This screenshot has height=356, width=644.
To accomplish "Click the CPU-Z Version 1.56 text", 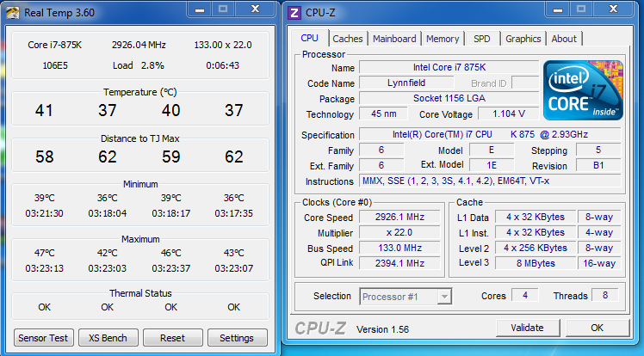I will (382, 329).
